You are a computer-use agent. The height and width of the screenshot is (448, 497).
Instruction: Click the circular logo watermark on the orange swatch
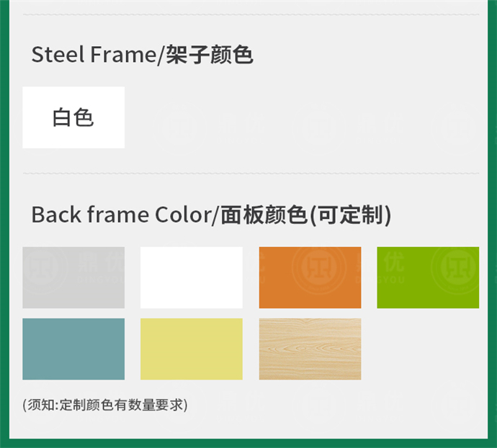coord(319,268)
